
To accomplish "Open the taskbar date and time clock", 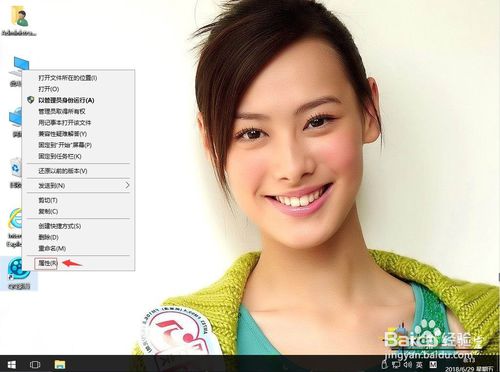I will [469, 364].
